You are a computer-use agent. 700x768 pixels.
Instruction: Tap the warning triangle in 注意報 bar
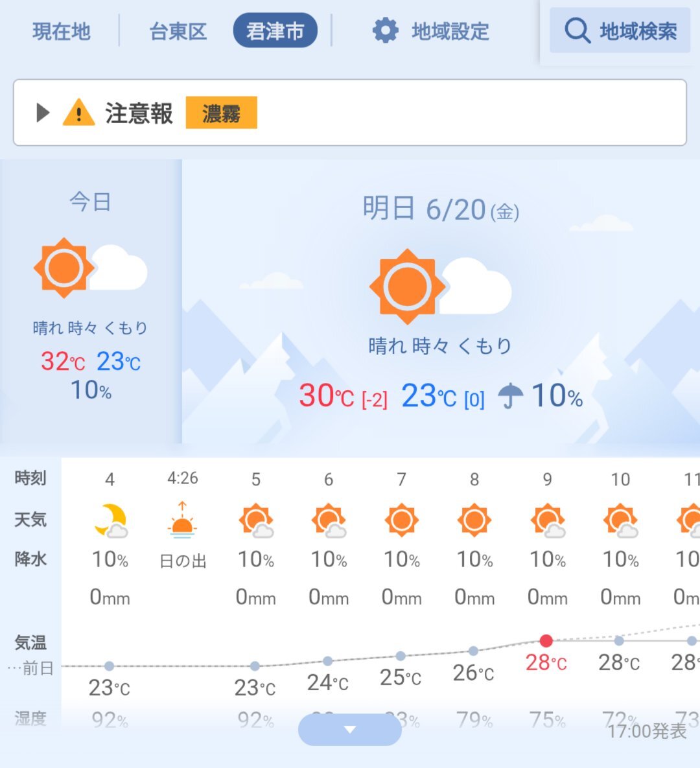tap(78, 113)
